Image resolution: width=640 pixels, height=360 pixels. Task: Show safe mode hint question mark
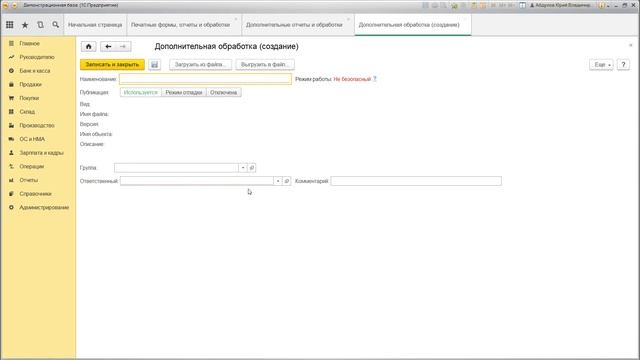pos(375,79)
